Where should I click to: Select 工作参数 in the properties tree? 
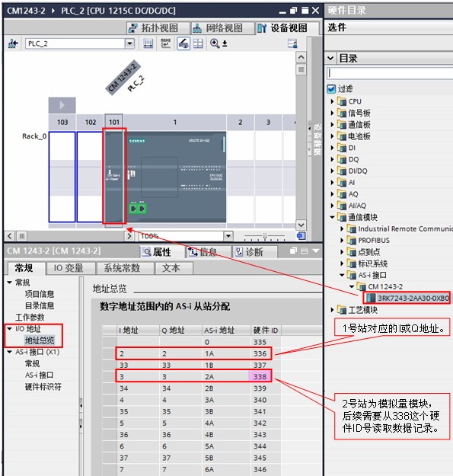30,318
